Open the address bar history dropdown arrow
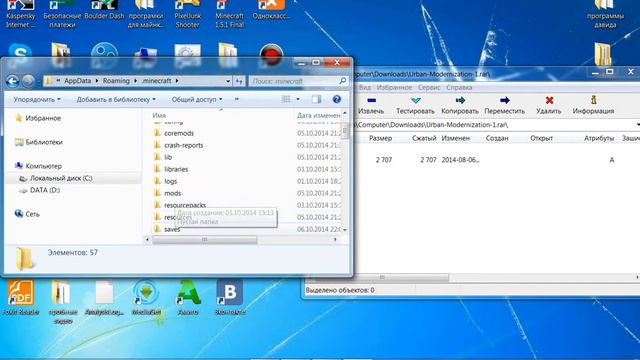 coord(228,81)
